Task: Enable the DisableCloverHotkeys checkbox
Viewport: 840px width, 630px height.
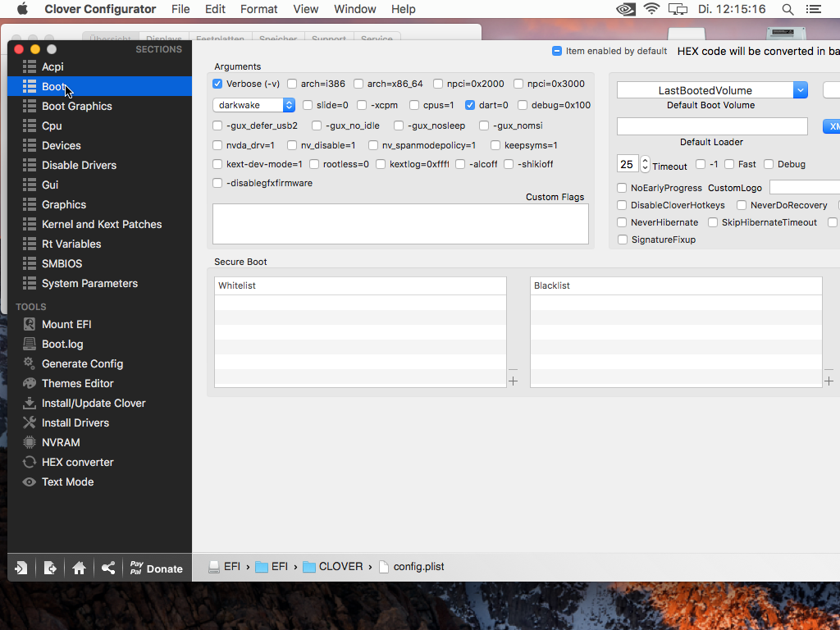Action: point(622,205)
